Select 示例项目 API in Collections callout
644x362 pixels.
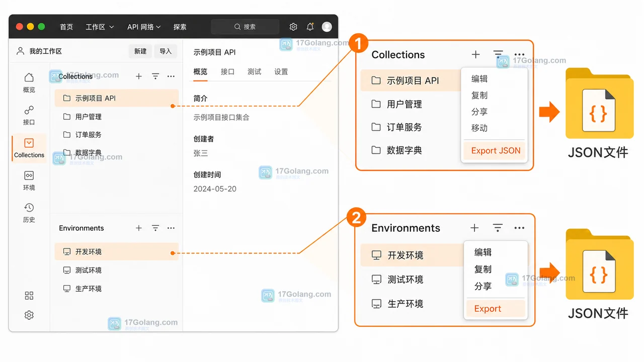(411, 80)
